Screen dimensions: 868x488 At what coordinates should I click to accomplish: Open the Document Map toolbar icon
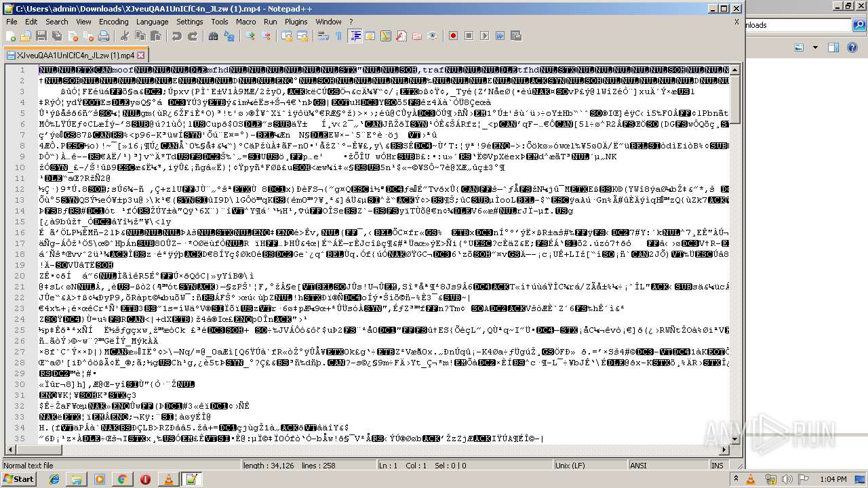tap(387, 36)
